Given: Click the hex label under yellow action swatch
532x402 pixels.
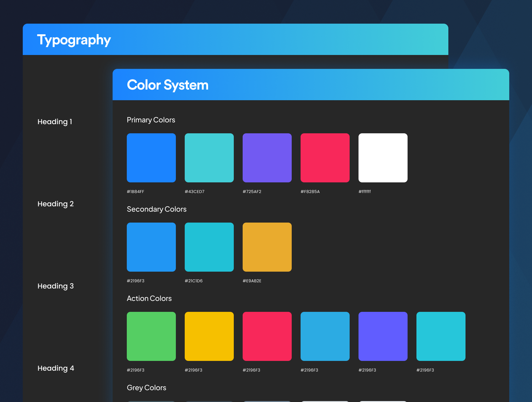Looking at the screenshot, I should (x=194, y=370).
